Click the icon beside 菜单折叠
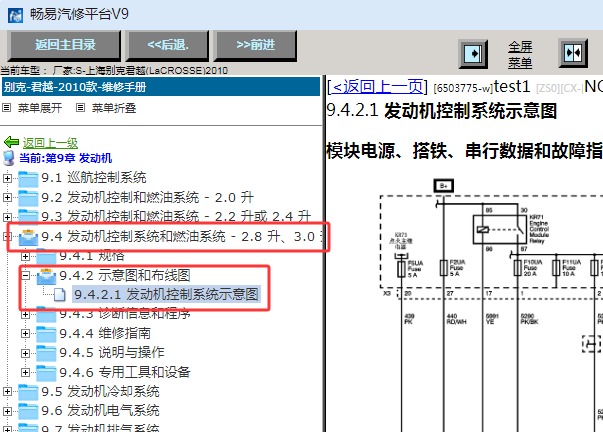 (80, 108)
